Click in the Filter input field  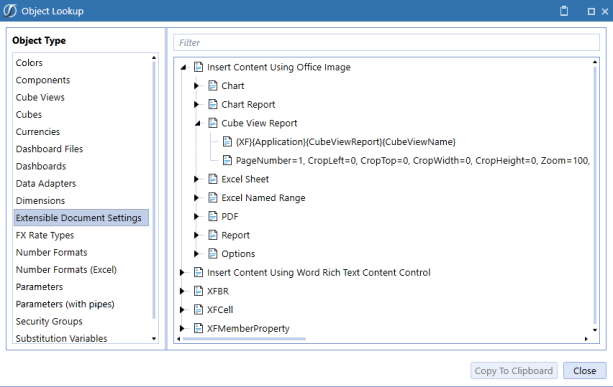[386, 42]
